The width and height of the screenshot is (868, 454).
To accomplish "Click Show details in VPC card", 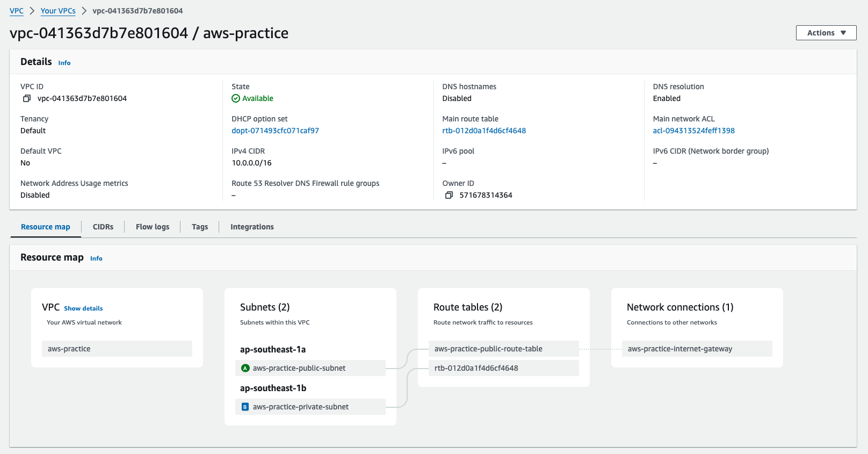I will (x=83, y=308).
